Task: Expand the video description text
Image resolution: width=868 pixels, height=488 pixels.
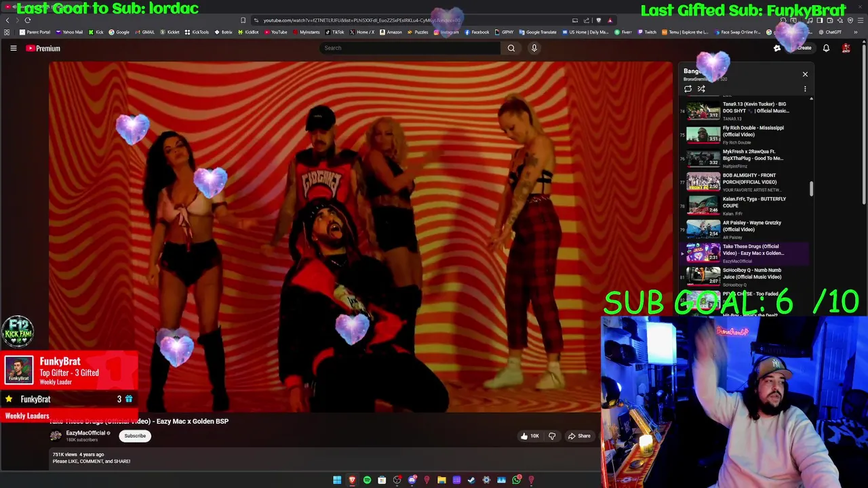Action: (x=92, y=462)
